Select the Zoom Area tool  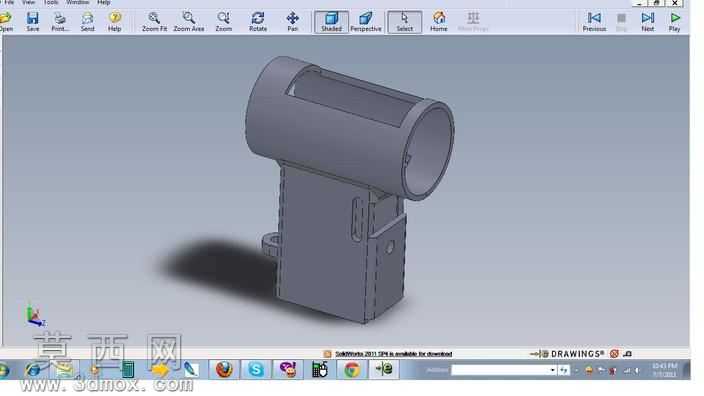click(x=189, y=21)
